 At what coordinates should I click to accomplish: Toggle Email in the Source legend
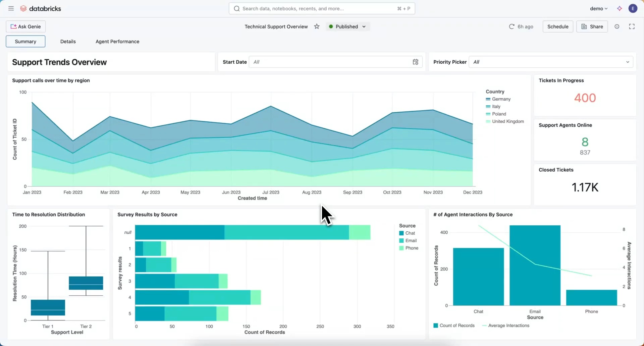click(408, 240)
